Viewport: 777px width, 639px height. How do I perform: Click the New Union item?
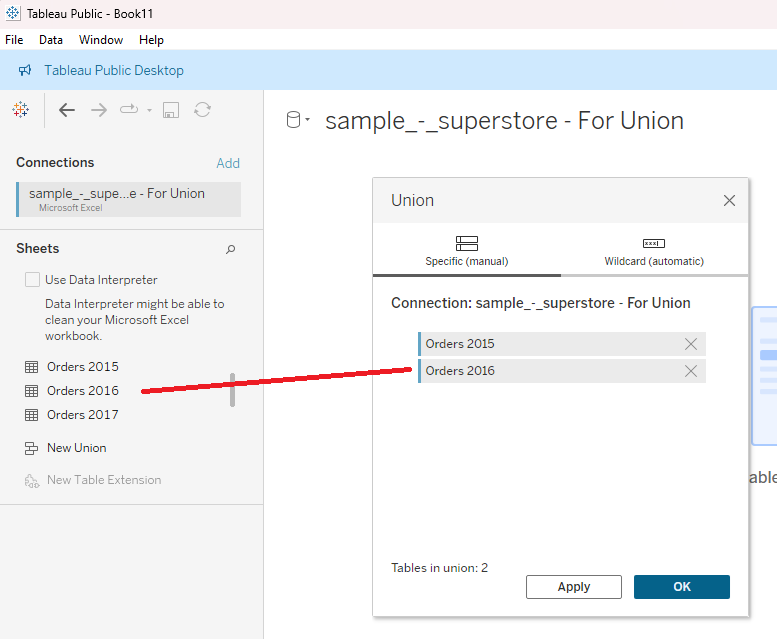click(76, 448)
